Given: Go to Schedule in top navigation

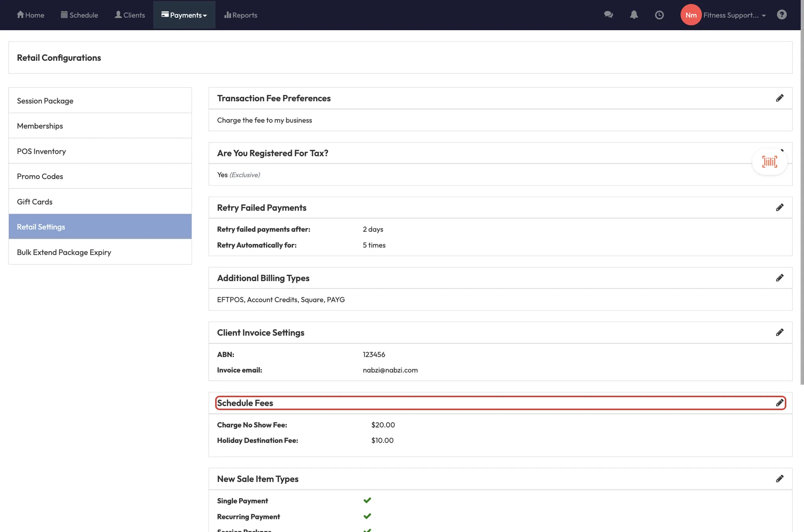Looking at the screenshot, I should (79, 15).
